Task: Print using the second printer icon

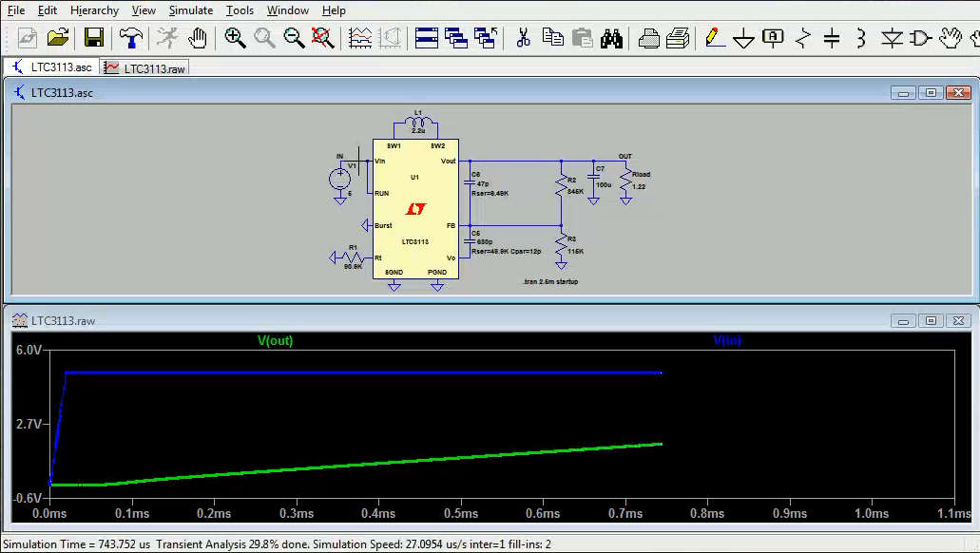Action: pos(678,38)
